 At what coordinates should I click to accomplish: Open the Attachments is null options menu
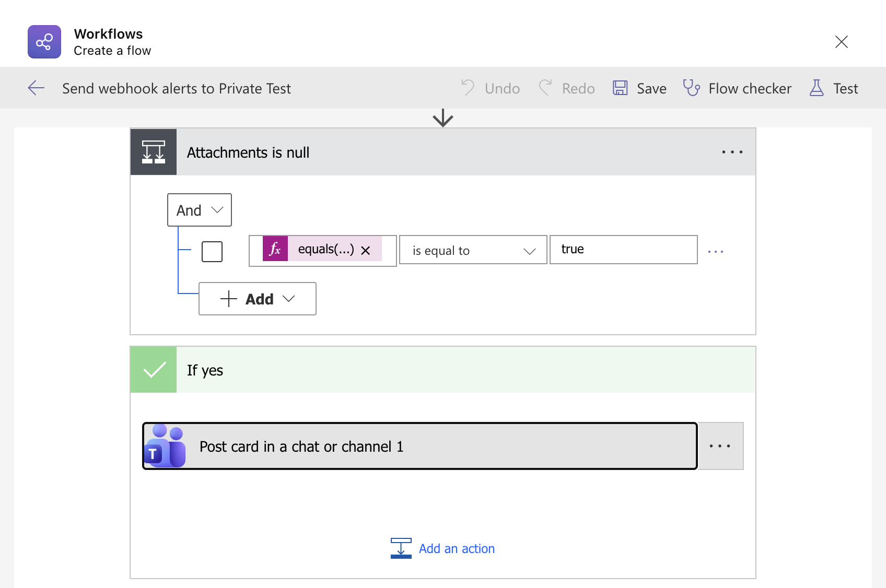point(732,152)
